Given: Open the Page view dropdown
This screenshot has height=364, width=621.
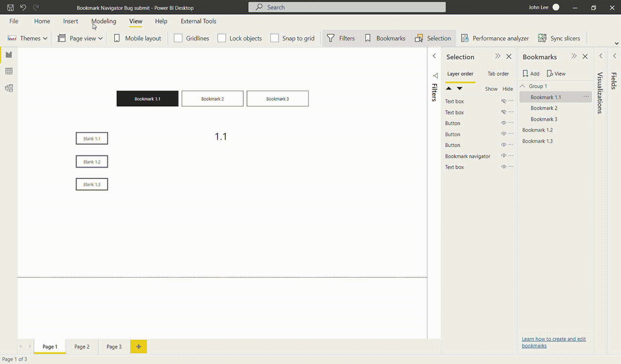Looking at the screenshot, I should pyautogui.click(x=80, y=38).
